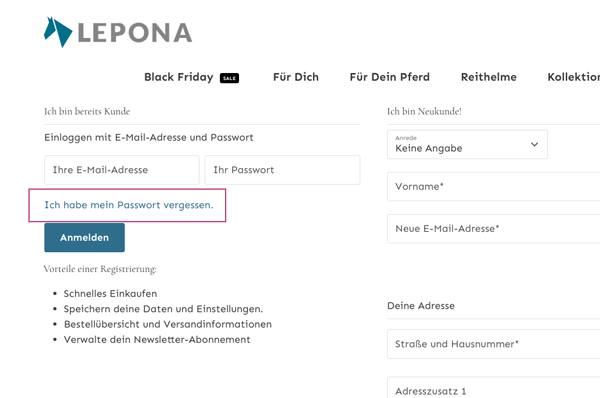Click the SALE badge next to Black Friday
Image resolution: width=600 pixels, height=398 pixels.
click(229, 78)
